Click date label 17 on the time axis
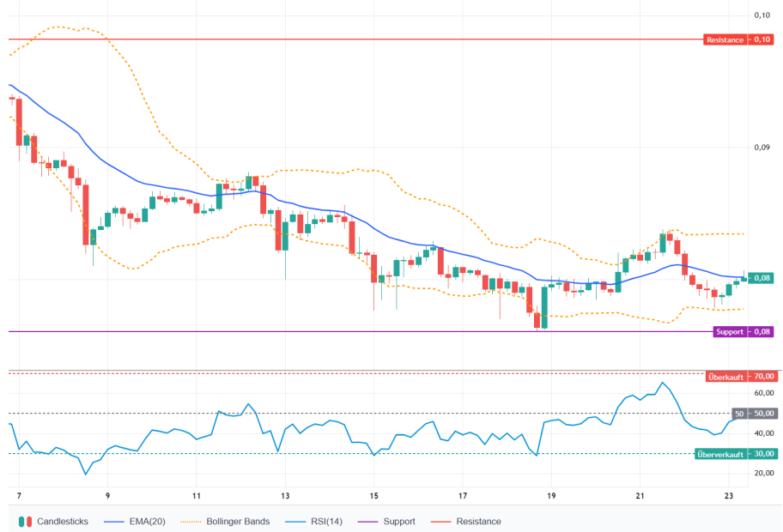This screenshot has width=783, height=532. click(463, 496)
